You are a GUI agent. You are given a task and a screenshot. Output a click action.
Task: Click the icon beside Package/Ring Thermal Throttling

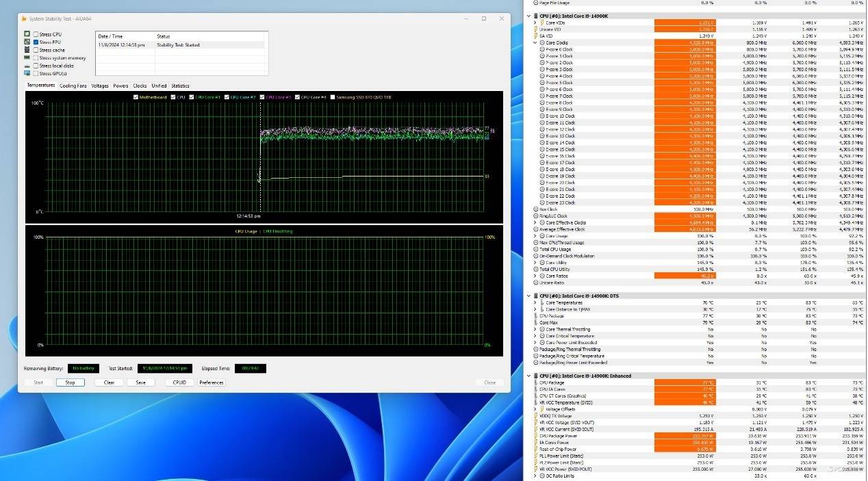pos(536,349)
